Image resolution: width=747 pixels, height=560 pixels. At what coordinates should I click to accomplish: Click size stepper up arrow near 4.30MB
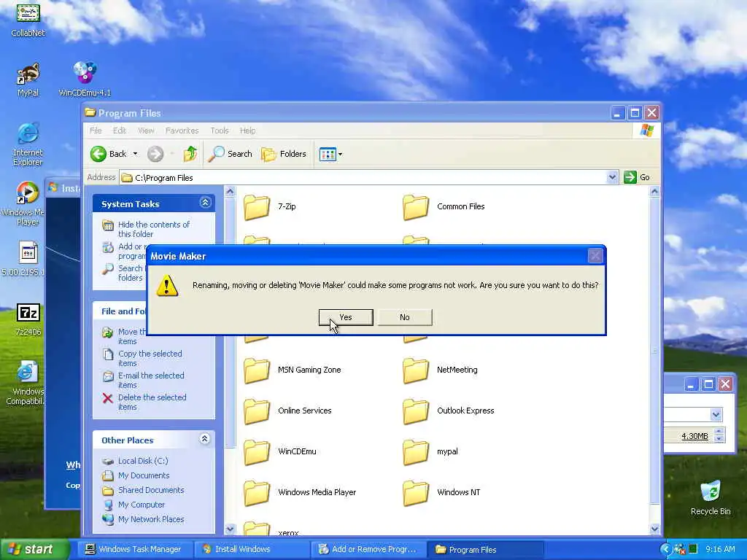(719, 432)
